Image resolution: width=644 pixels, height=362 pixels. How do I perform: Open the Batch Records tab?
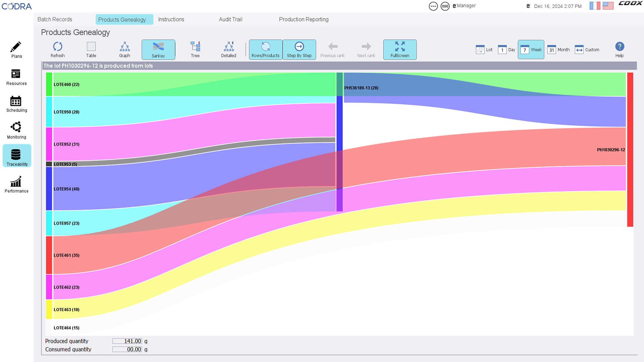point(55,19)
